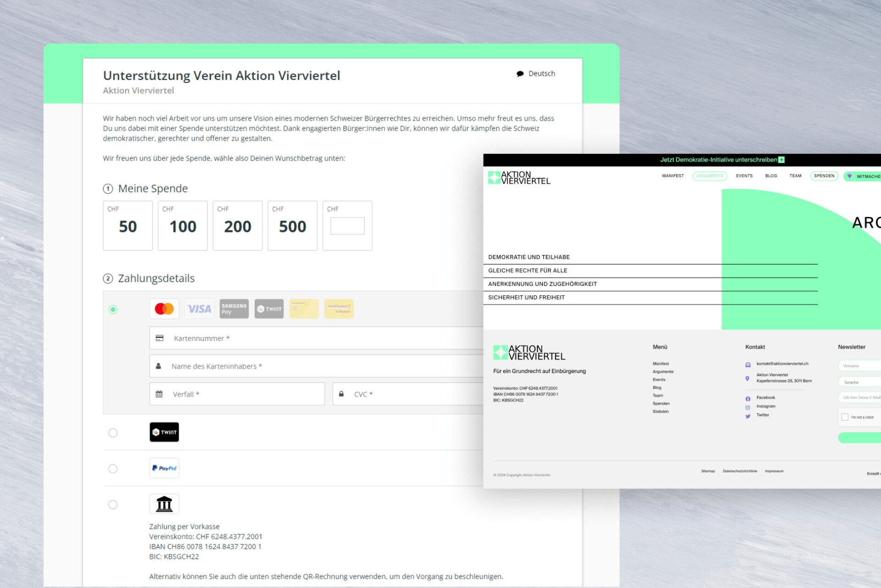Expand Demokratie und Teilhabe section
881x588 pixels.
coord(529,257)
